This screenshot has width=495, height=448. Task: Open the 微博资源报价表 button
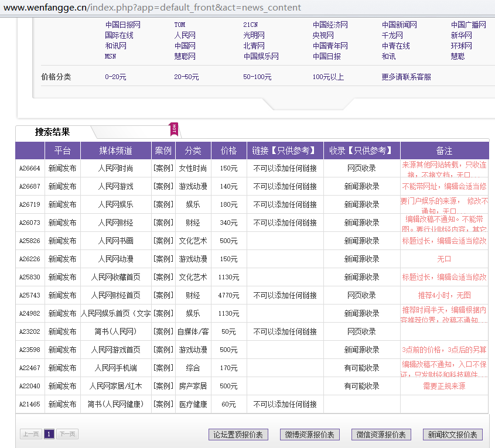[x=310, y=435]
